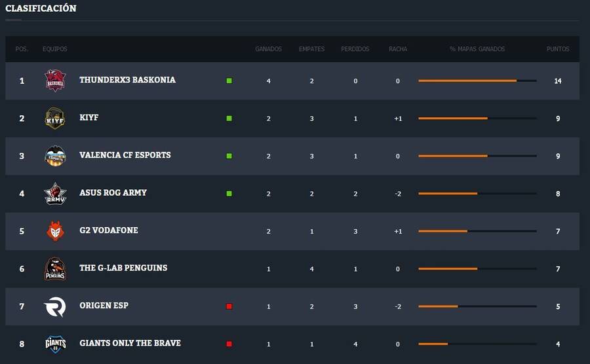Click the 4 points value for Giants Only The Brave
This screenshot has width=590, height=364.
[x=558, y=344]
